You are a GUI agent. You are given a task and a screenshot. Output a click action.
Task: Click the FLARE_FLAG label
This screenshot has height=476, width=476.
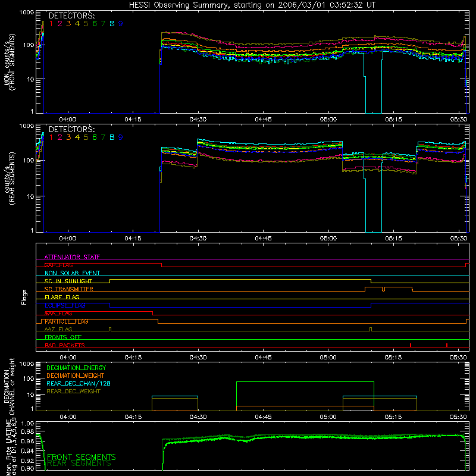point(62,297)
